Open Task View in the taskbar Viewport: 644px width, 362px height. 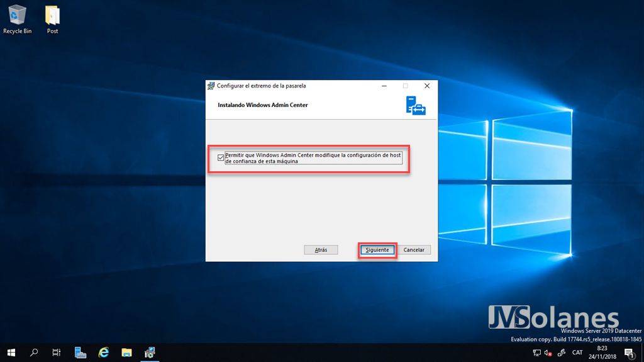56,353
